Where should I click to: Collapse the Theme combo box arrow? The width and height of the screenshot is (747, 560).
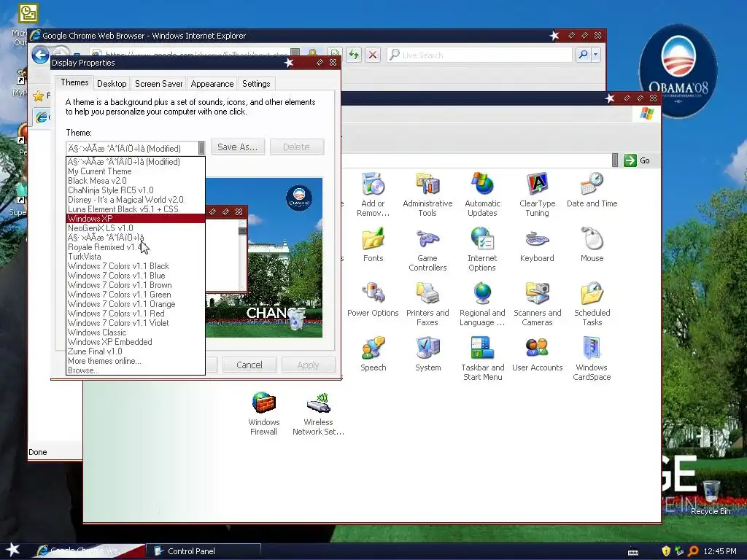[201, 147]
